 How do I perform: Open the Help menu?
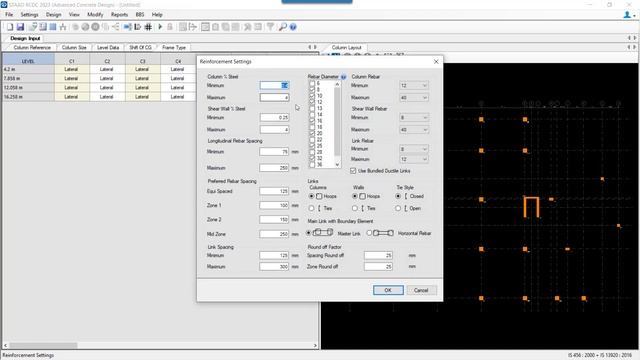coord(157,15)
